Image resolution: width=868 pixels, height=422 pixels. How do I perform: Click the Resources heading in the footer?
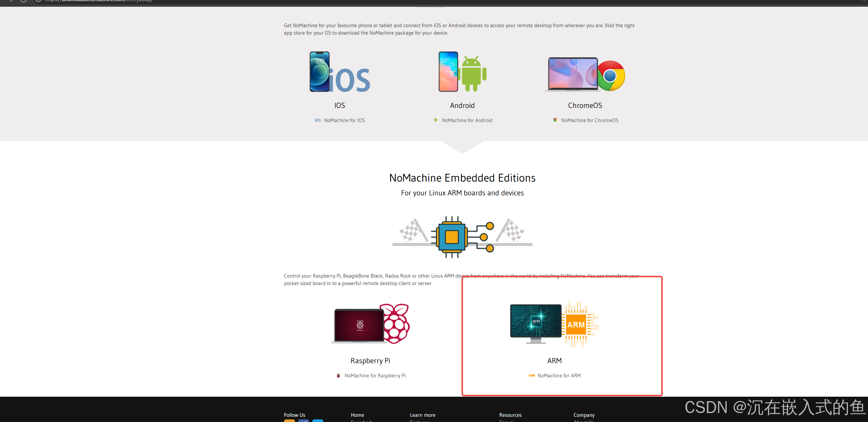tap(510, 415)
